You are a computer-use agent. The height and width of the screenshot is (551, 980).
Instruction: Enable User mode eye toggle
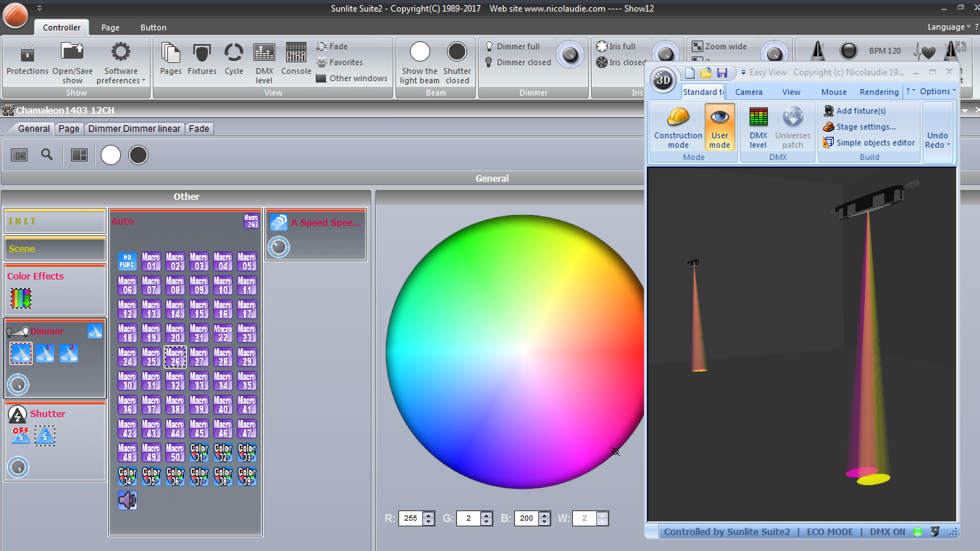tap(719, 117)
